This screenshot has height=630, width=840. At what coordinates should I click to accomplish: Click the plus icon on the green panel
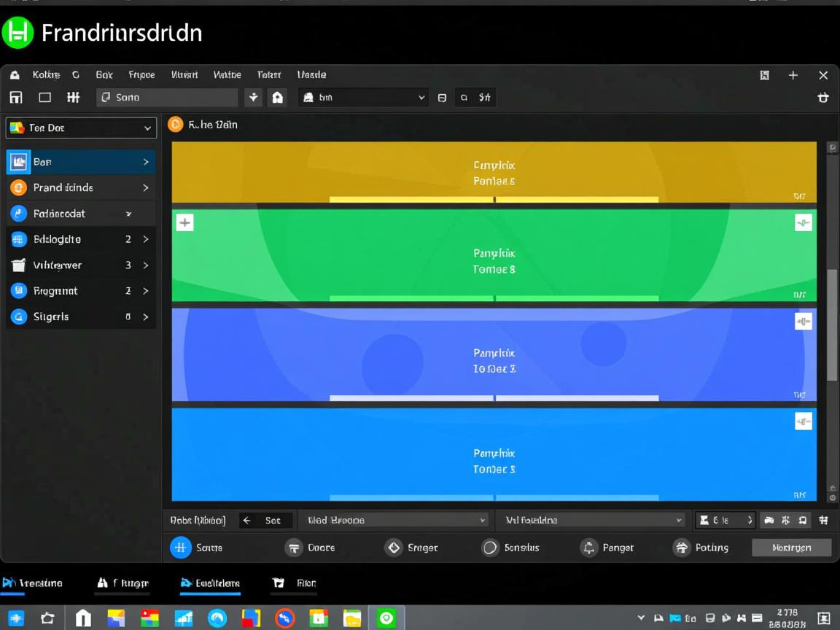(185, 222)
